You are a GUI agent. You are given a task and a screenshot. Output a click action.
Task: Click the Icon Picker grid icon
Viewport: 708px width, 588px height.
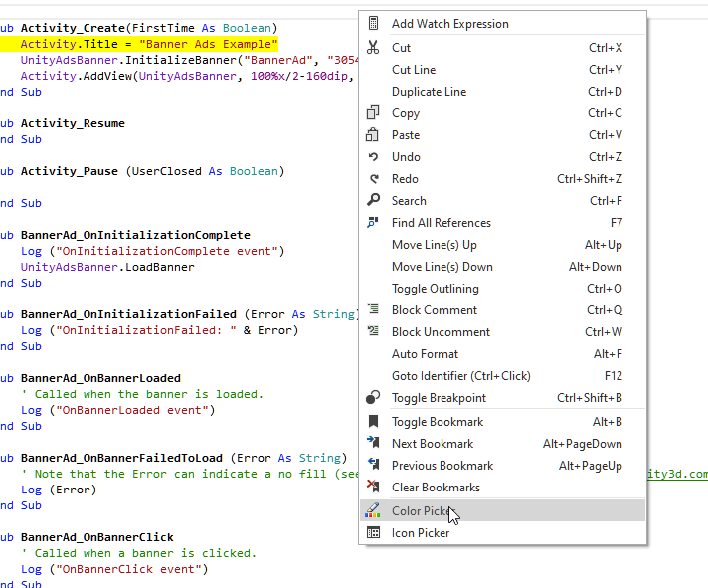click(373, 533)
